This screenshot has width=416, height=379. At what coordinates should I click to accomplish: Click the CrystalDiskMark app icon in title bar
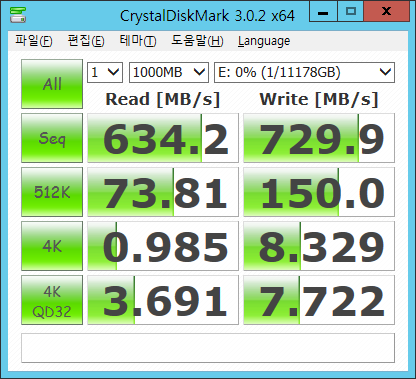coord(18,15)
